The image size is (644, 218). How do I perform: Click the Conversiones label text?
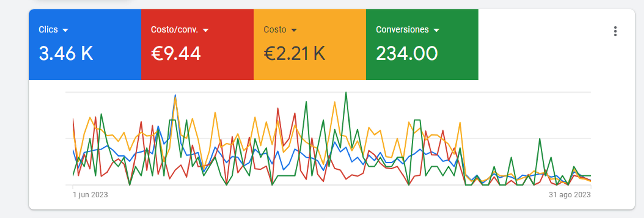coord(402,29)
